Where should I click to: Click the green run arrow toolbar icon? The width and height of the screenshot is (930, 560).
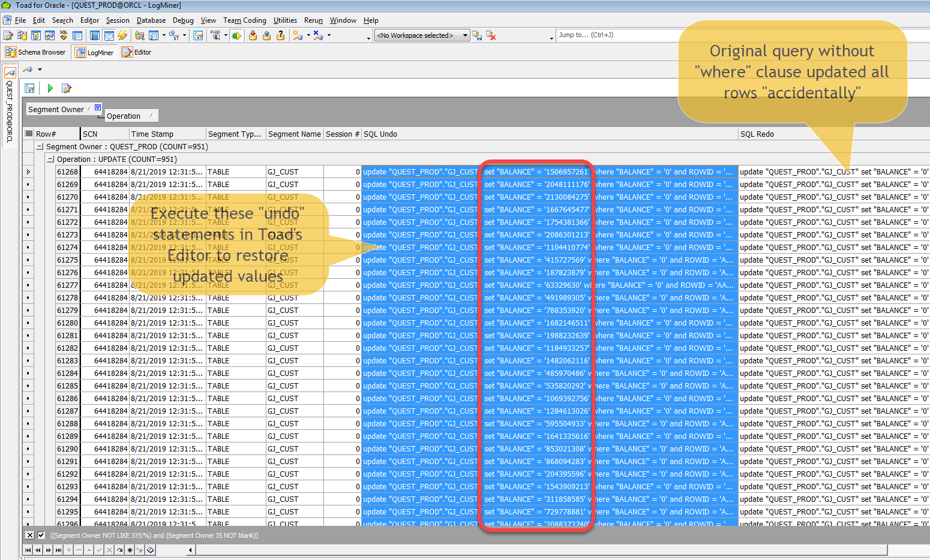(x=236, y=36)
